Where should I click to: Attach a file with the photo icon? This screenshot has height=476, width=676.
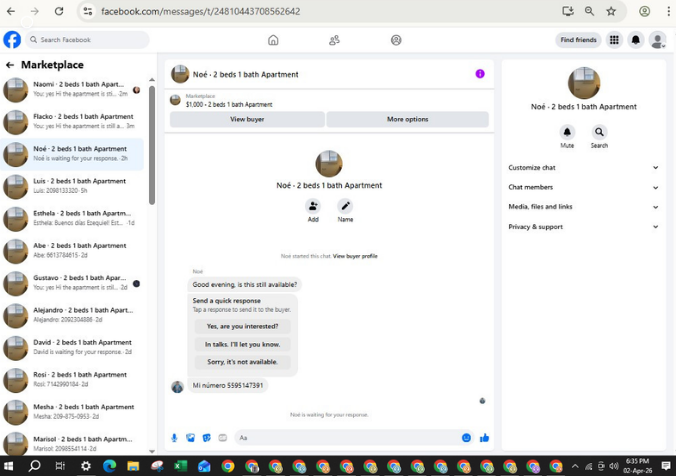[190, 438]
